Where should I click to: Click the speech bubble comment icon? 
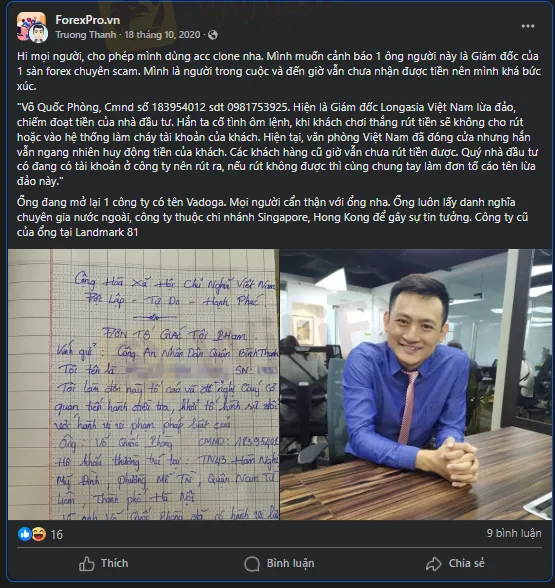click(x=252, y=564)
